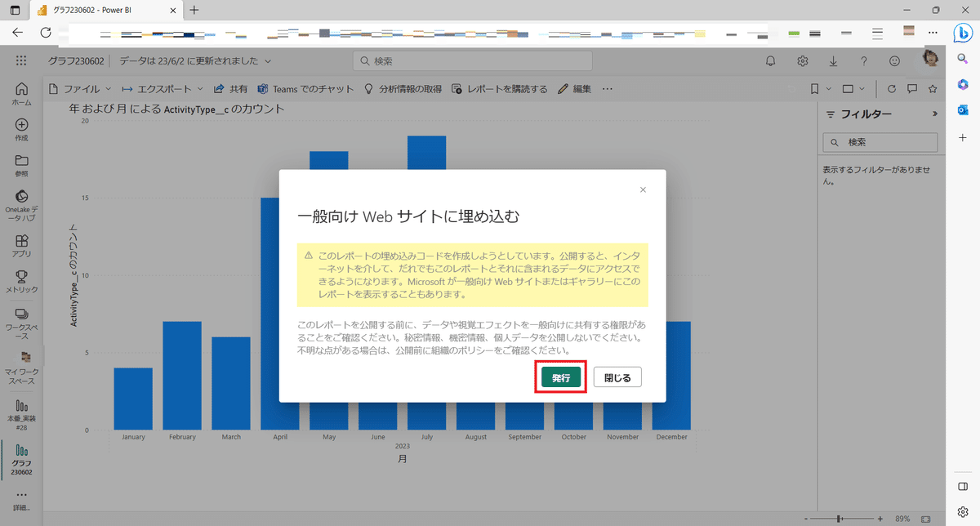
Task: Add a sidebar app with plus icon
Action: click(x=963, y=138)
